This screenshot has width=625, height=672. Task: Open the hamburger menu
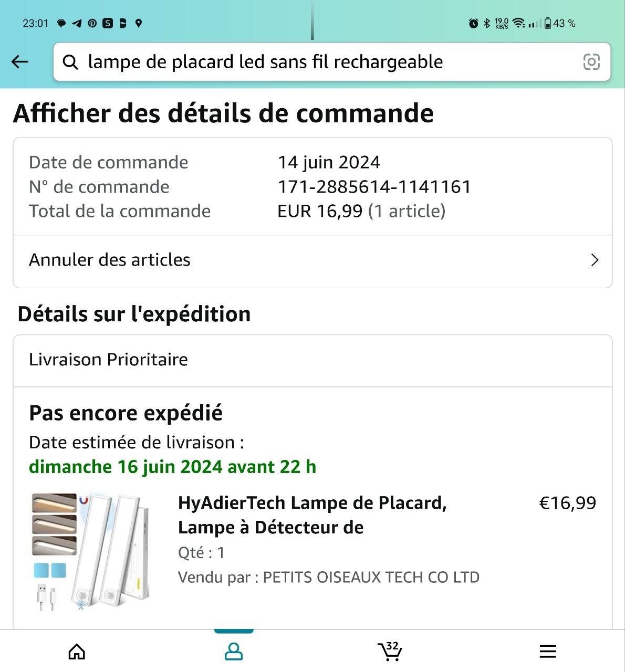[x=548, y=652]
